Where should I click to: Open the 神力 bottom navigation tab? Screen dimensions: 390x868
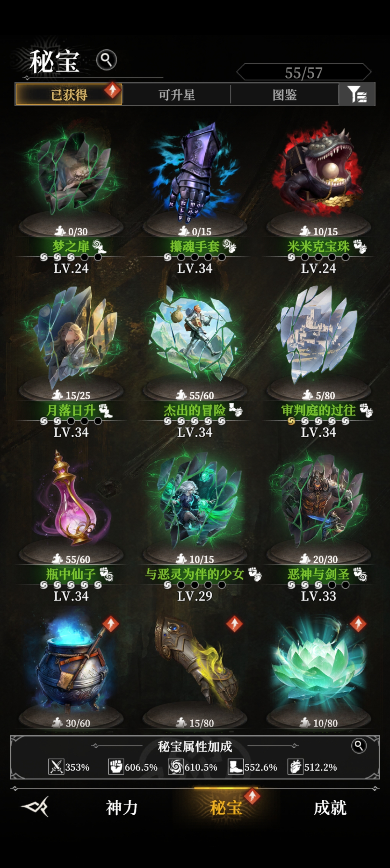pyautogui.click(x=122, y=808)
